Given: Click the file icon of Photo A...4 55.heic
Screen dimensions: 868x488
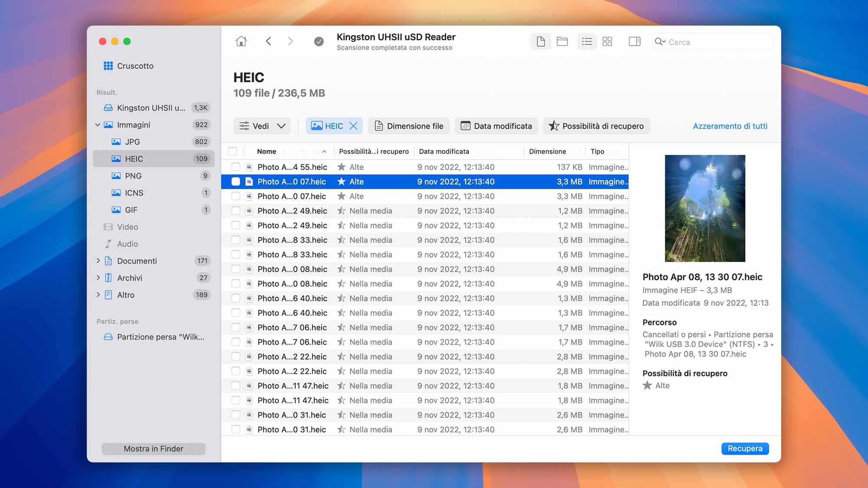Looking at the screenshot, I should [x=249, y=167].
